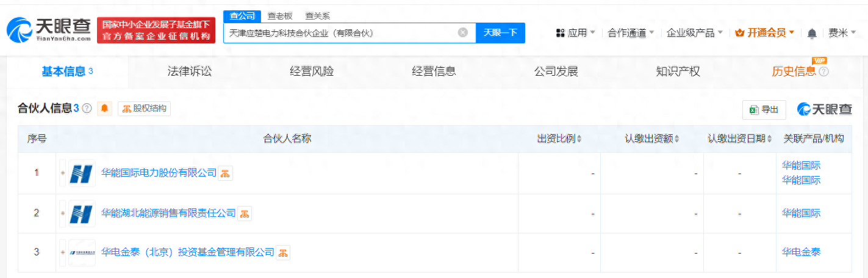Viewport: 868px width, 278px height.
Task: Open the first 华能国际 link in row 1
Action: pos(801,165)
